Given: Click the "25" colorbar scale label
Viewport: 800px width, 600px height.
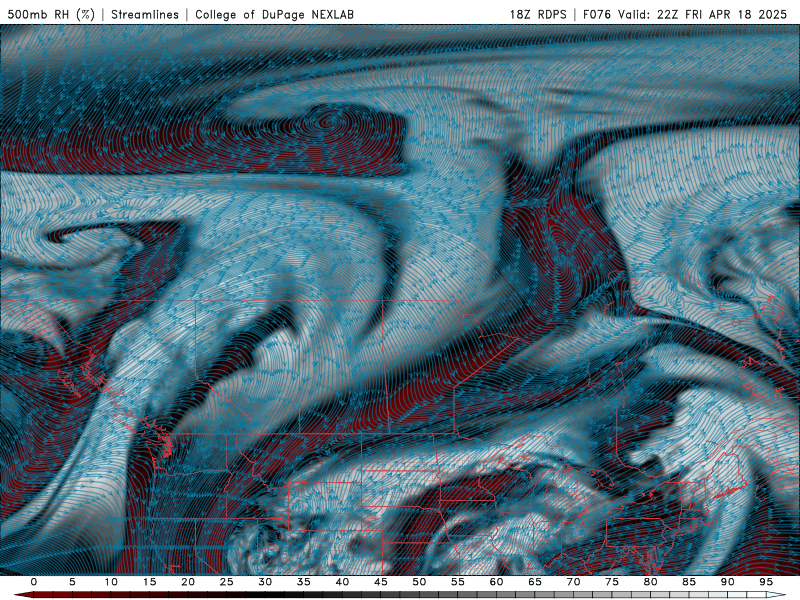Looking at the screenshot, I should (x=227, y=582).
